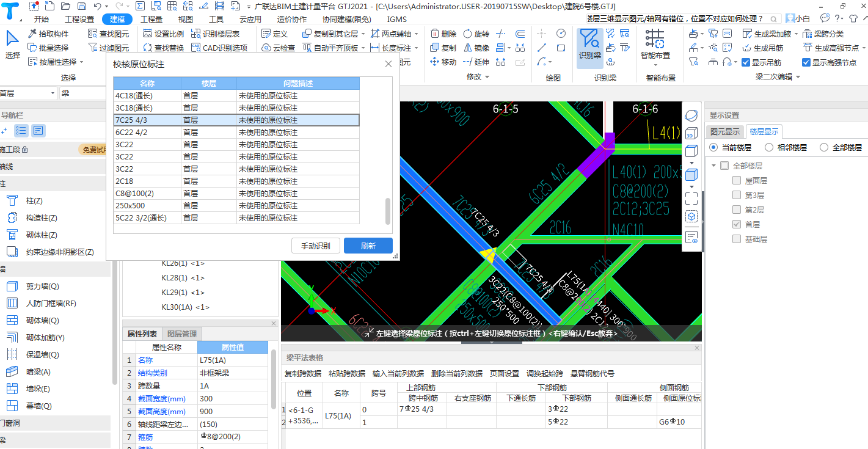Click 镜像 mirror tool

pos(476,48)
